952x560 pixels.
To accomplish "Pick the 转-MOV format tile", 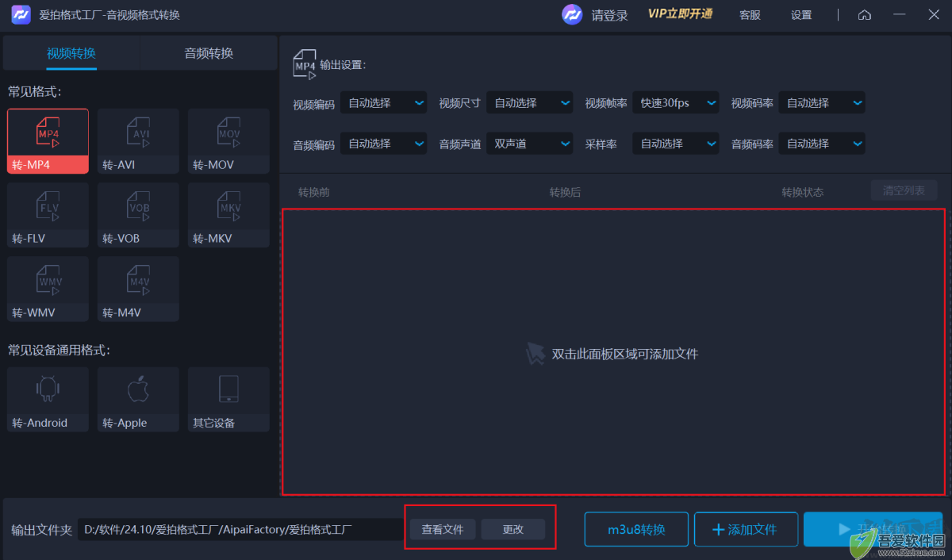I will click(x=228, y=141).
